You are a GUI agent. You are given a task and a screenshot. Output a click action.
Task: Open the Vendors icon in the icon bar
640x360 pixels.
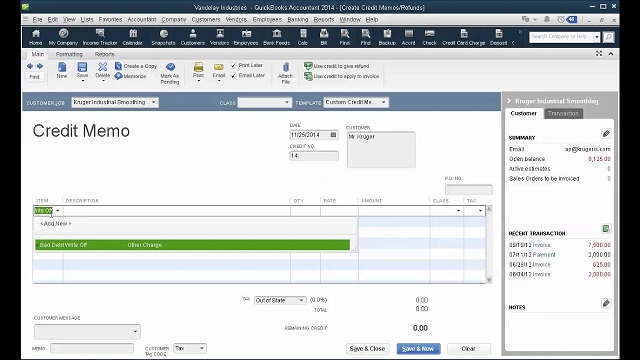click(220, 37)
